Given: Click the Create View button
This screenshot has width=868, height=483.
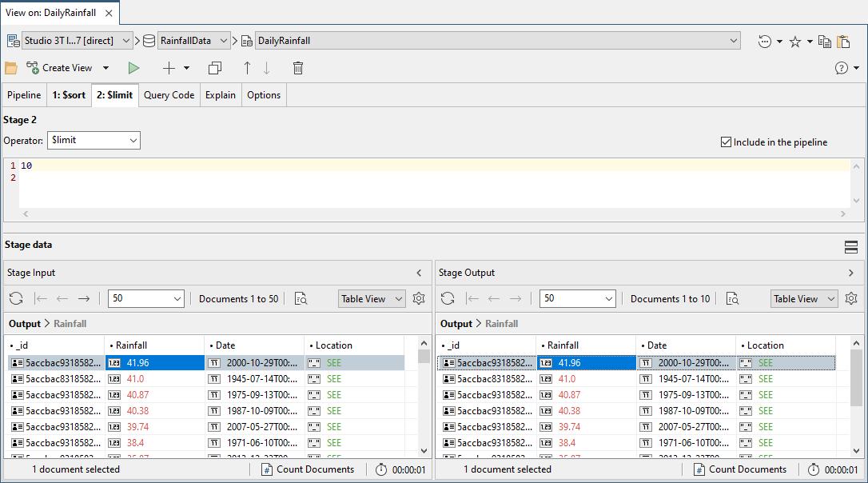Looking at the screenshot, I should pos(59,68).
